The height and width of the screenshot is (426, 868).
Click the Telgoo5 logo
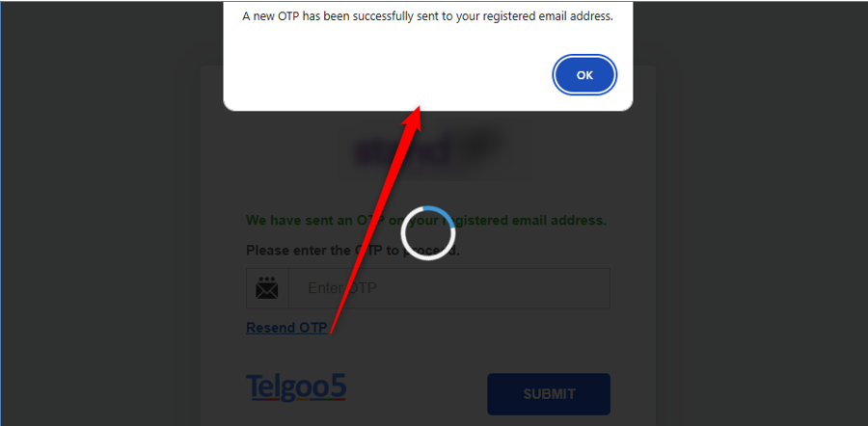point(296,387)
